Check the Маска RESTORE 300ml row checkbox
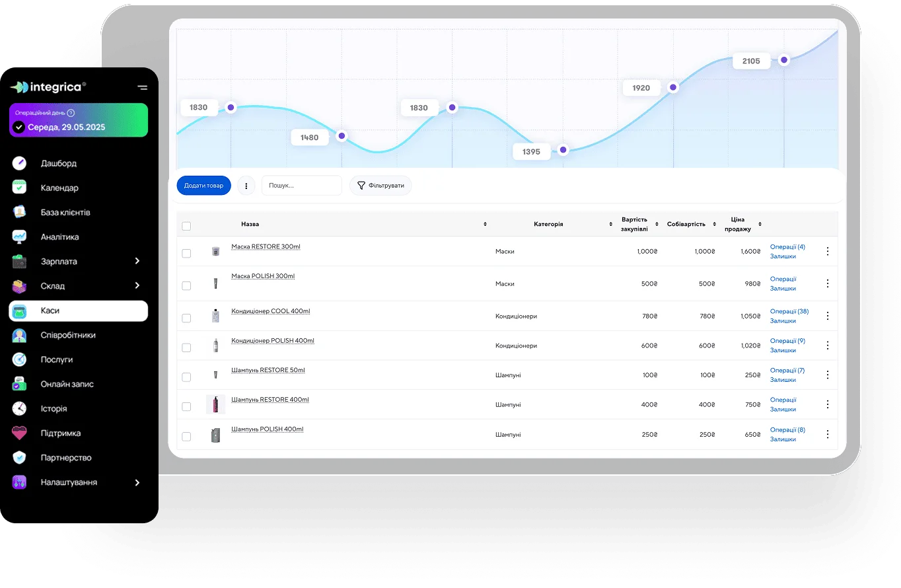 pos(186,253)
